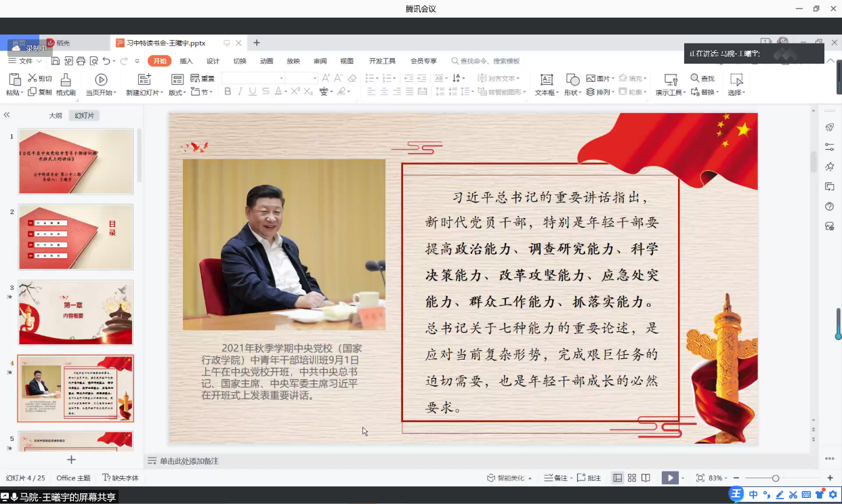Viewport: 842px width, 504px height.
Task: Click the Find (查找) magnifier icon
Action: point(695,79)
